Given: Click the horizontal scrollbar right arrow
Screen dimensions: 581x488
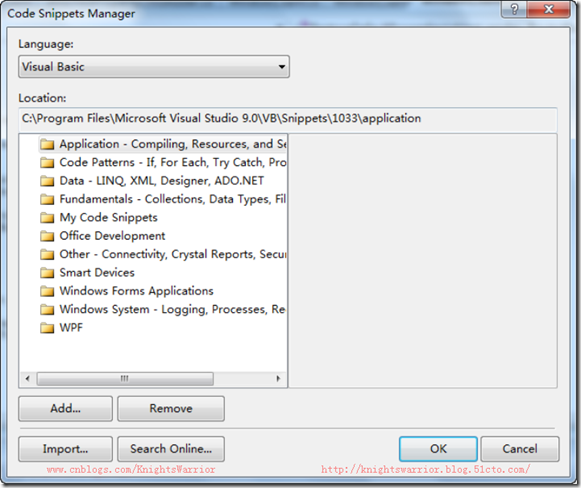Looking at the screenshot, I should [x=278, y=379].
